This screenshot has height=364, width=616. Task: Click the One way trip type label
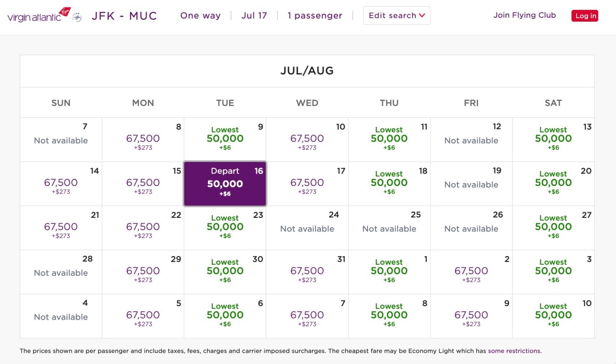[200, 15]
